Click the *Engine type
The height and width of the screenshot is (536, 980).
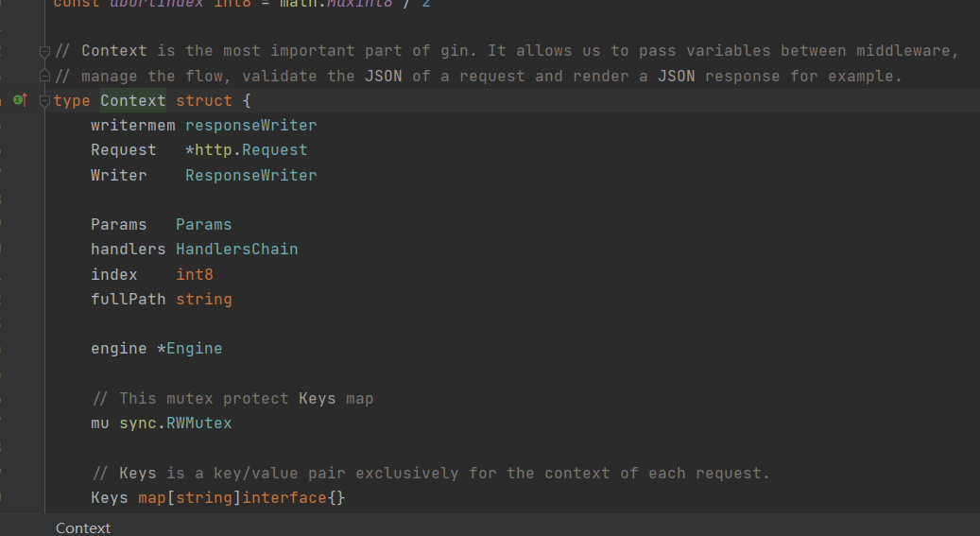tap(189, 349)
